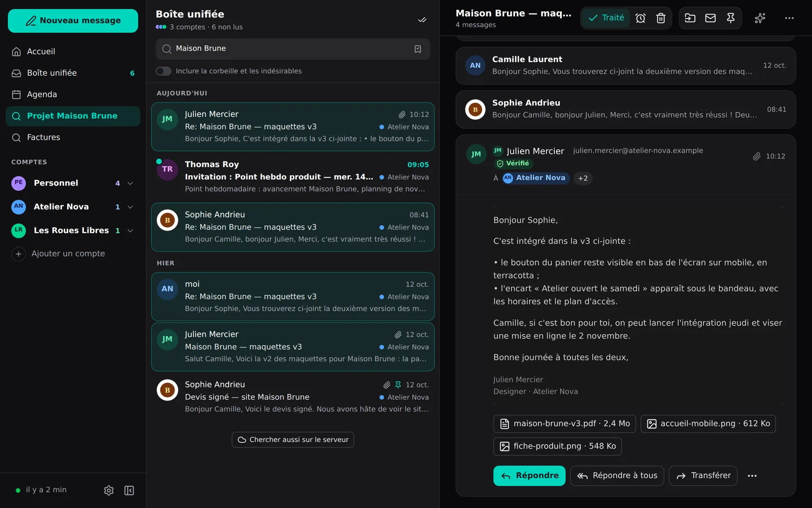This screenshot has width=812, height=508.
Task: Show the +2 additional recipients
Action: coord(583,178)
